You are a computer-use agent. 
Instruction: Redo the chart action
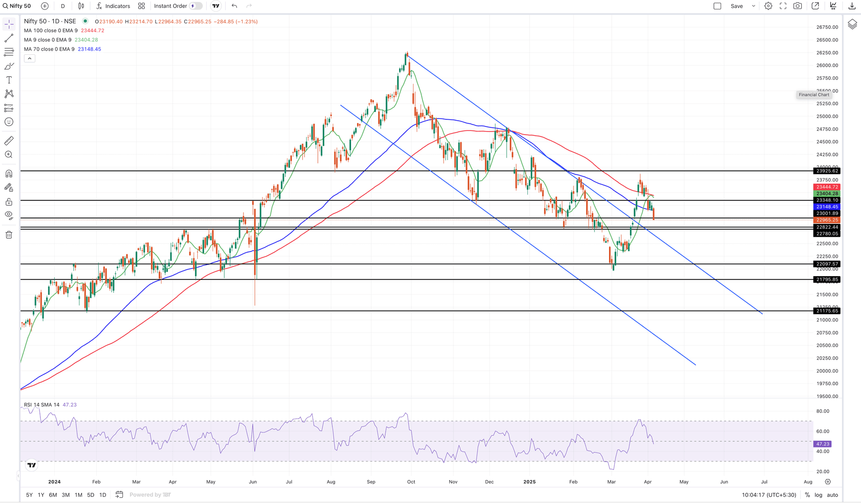click(x=249, y=6)
